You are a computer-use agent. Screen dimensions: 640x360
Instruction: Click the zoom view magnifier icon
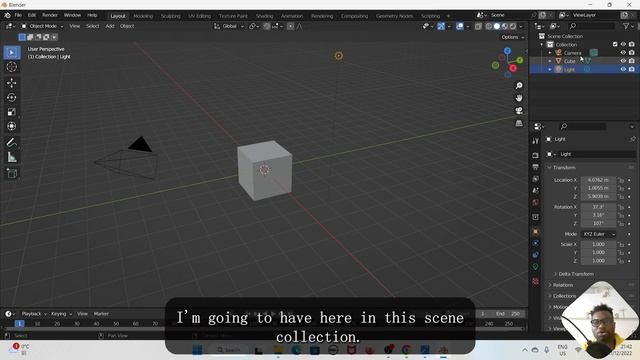tap(519, 86)
